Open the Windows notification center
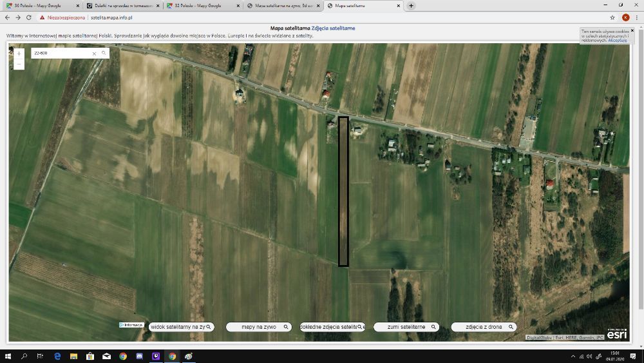The width and height of the screenshot is (644, 363). click(633, 356)
